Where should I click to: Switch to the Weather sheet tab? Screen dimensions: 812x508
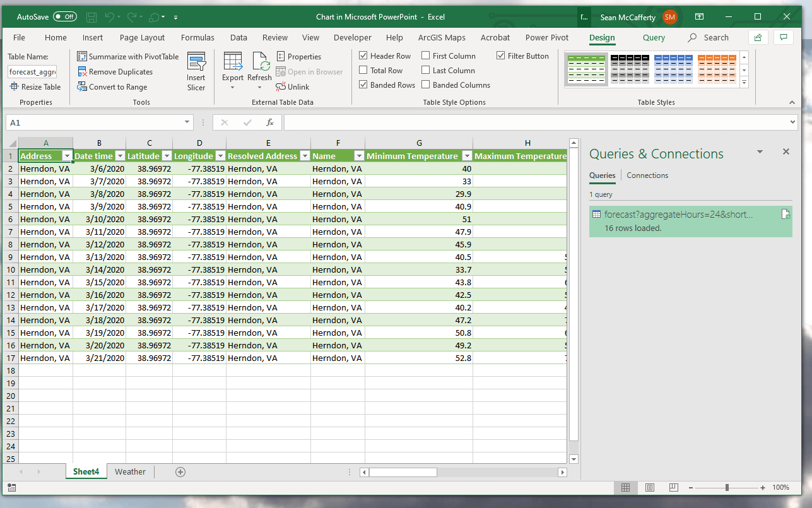click(x=130, y=471)
